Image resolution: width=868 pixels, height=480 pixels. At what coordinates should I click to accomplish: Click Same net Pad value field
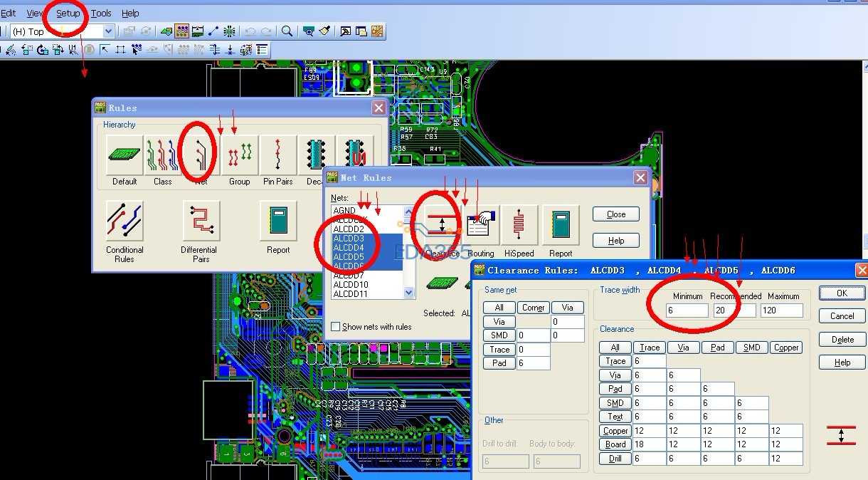533,363
